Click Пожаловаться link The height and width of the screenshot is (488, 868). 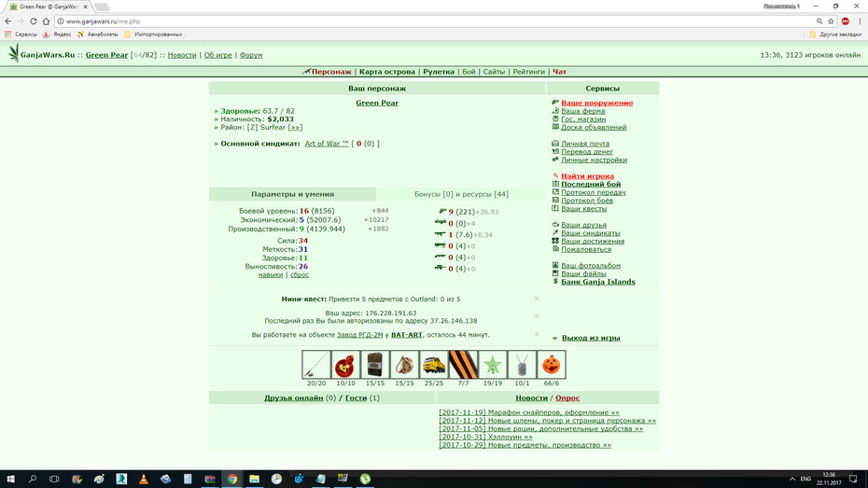pyautogui.click(x=586, y=249)
